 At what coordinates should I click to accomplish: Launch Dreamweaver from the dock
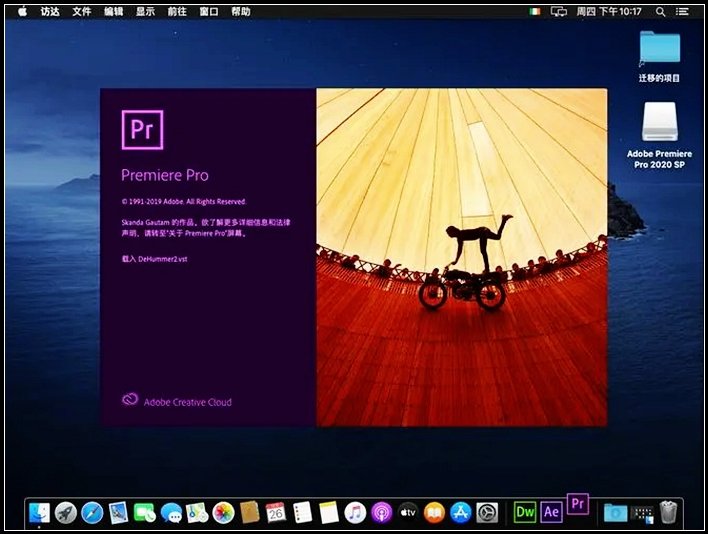[525, 512]
